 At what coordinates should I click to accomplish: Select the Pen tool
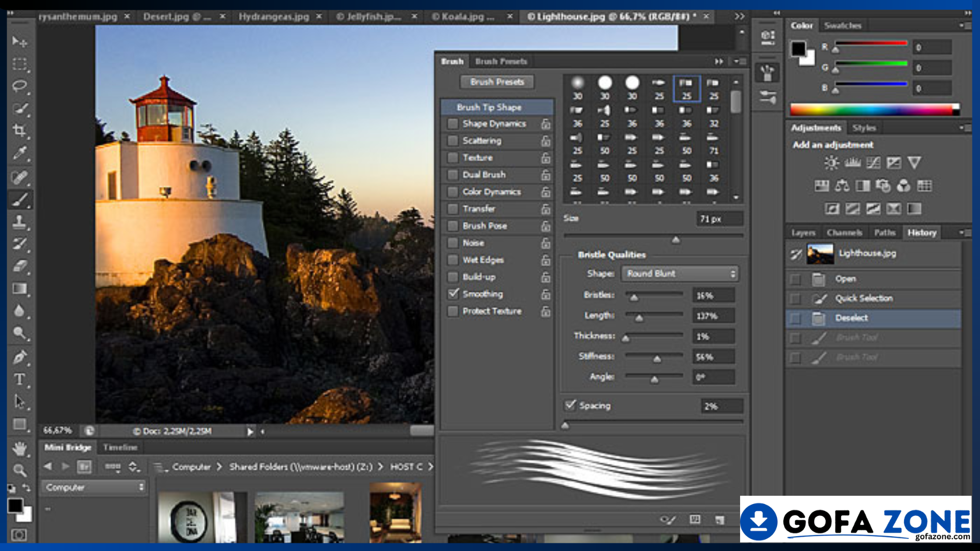coord(19,357)
